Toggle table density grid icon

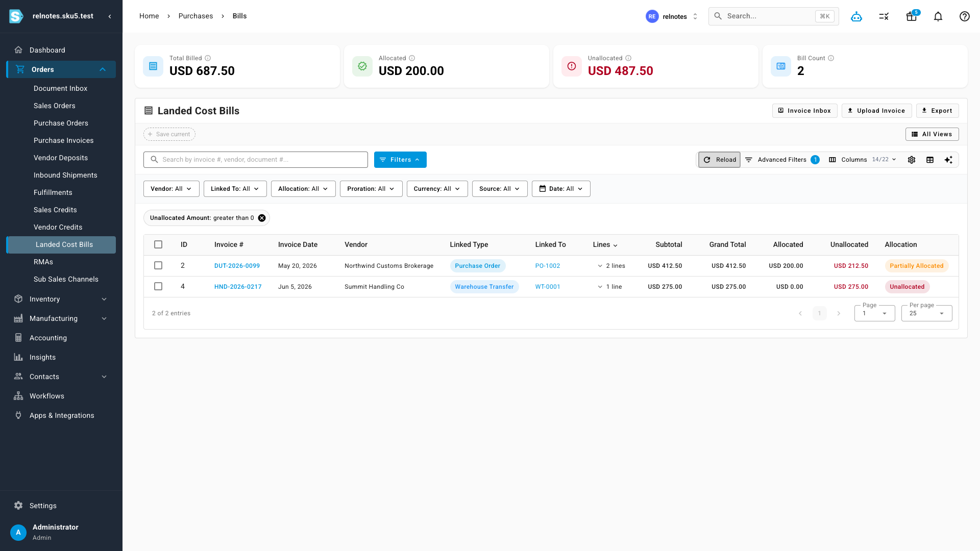930,160
